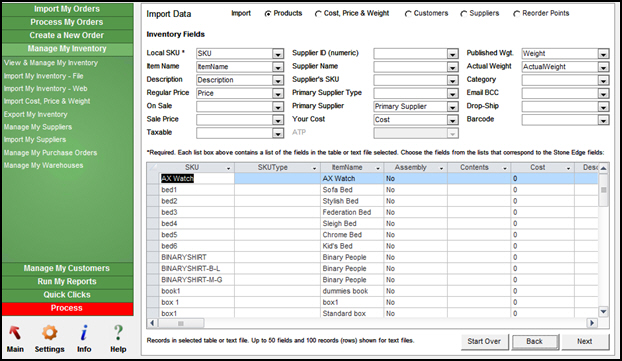Choose the Customers import radio button

(x=408, y=14)
